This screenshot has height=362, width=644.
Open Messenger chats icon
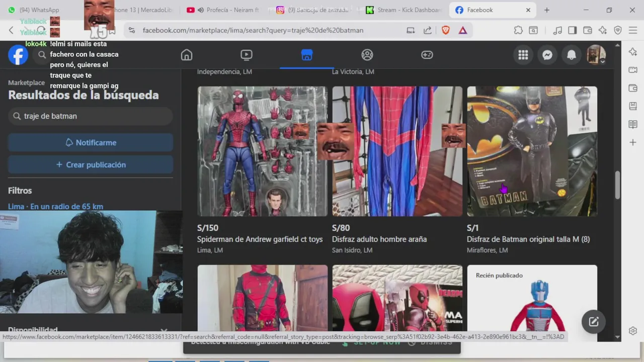coord(547,55)
